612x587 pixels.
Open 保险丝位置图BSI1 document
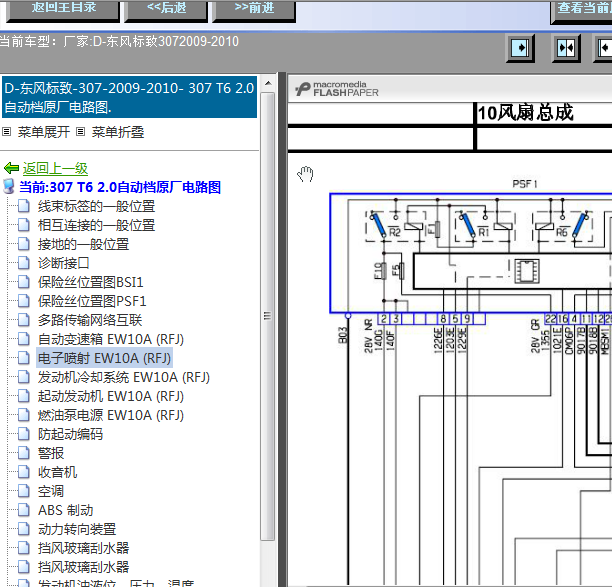tap(91, 282)
